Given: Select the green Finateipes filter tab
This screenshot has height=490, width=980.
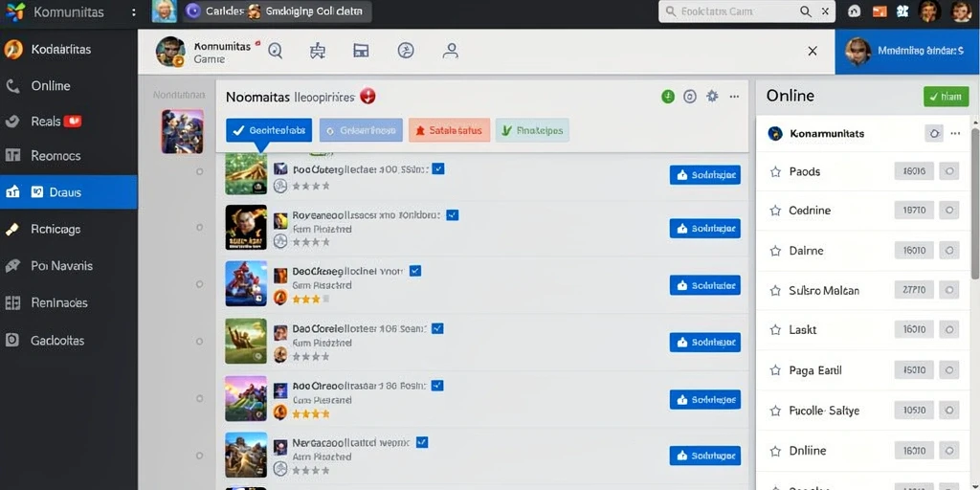Looking at the screenshot, I should pyautogui.click(x=532, y=130).
